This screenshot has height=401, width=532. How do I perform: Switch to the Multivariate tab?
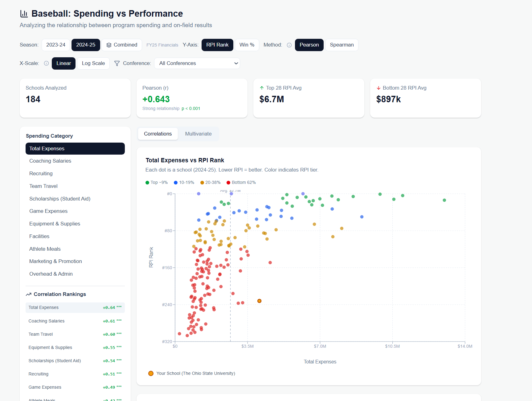pos(198,134)
